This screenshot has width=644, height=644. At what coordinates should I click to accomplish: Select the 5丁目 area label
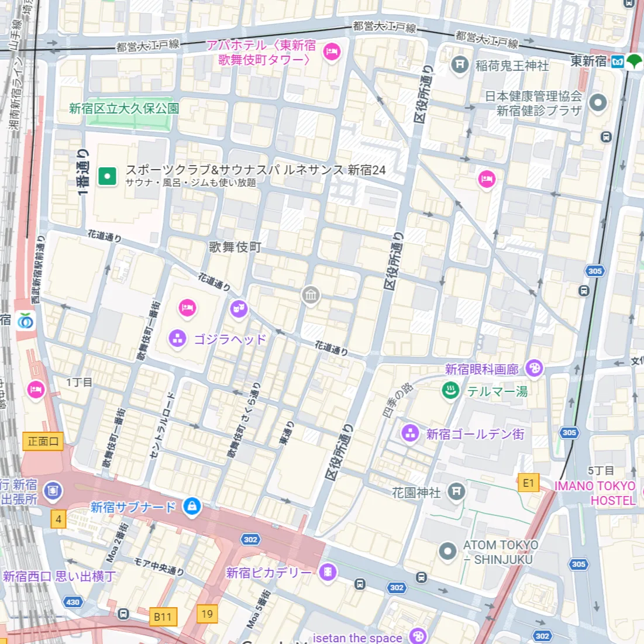601,471
